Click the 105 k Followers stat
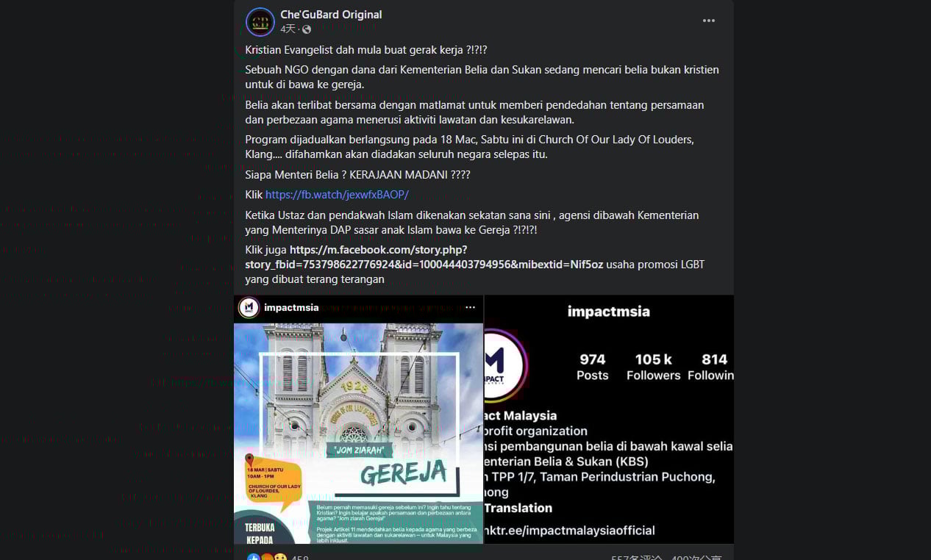Image resolution: width=931 pixels, height=560 pixels. (x=654, y=367)
